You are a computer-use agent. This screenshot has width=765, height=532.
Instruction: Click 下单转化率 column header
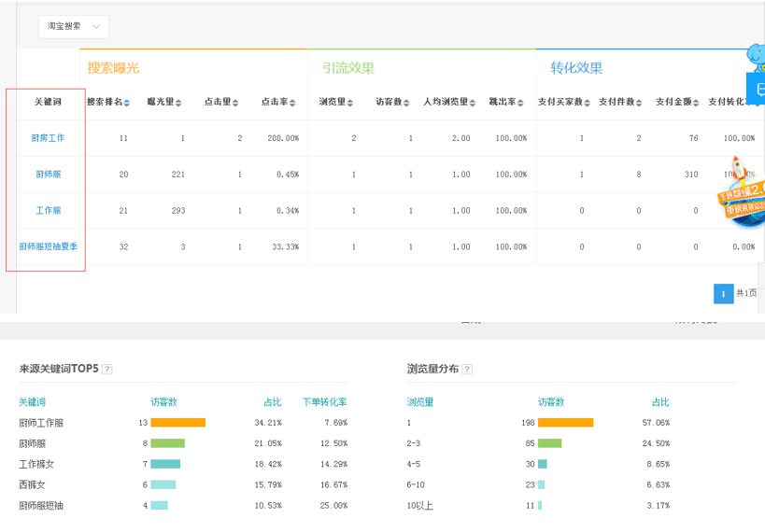(325, 402)
